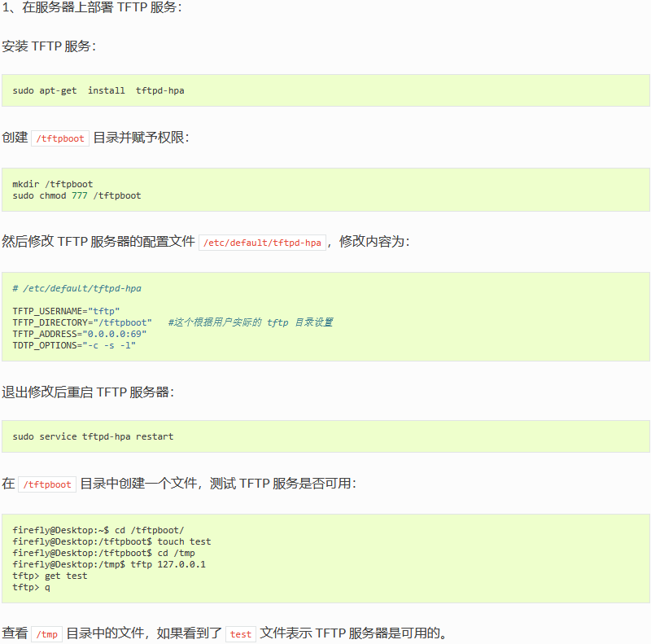651x644 pixels.
Task: Click the comment '#这个根据用户实际的 tftp 目录设置'
Action: 251,322
